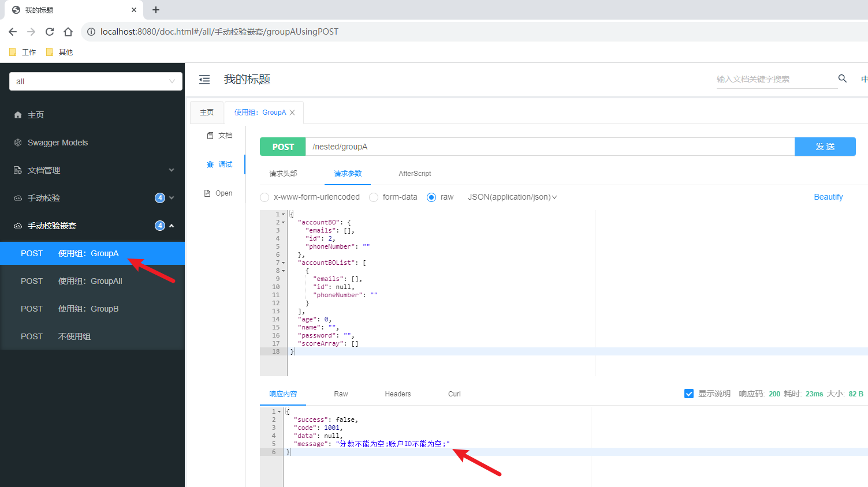Select the raw radio option

431,197
